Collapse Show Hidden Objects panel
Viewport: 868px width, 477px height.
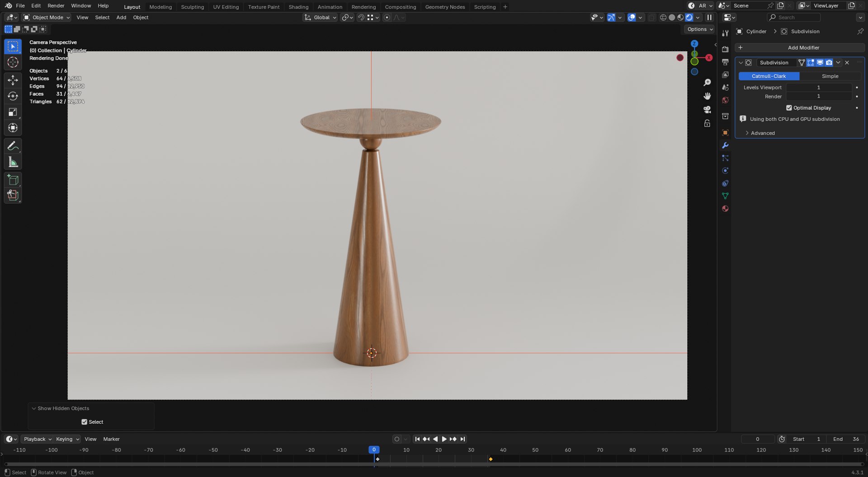point(33,408)
